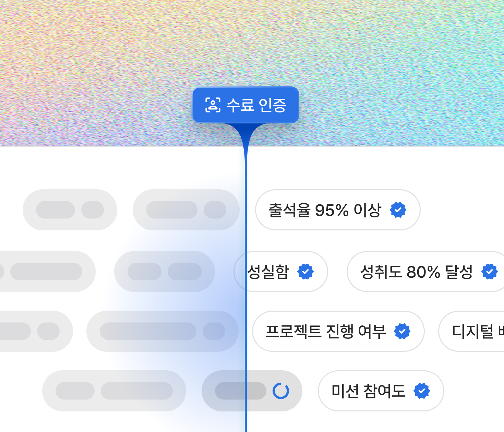Click verified badge next to 출석율 95% 이상
Viewport: 504px width, 432px height.
click(398, 210)
